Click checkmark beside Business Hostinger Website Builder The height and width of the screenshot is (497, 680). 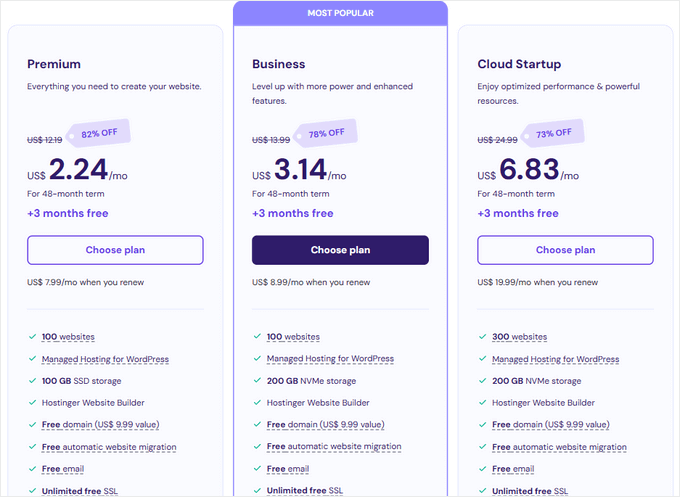click(x=257, y=403)
